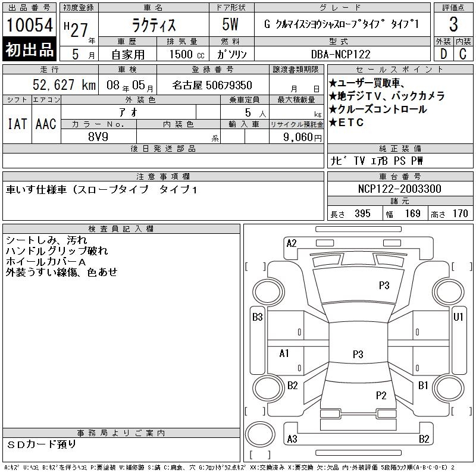
Task: Click inspector note ハンドルグリップ破れ
Action: click(x=57, y=250)
